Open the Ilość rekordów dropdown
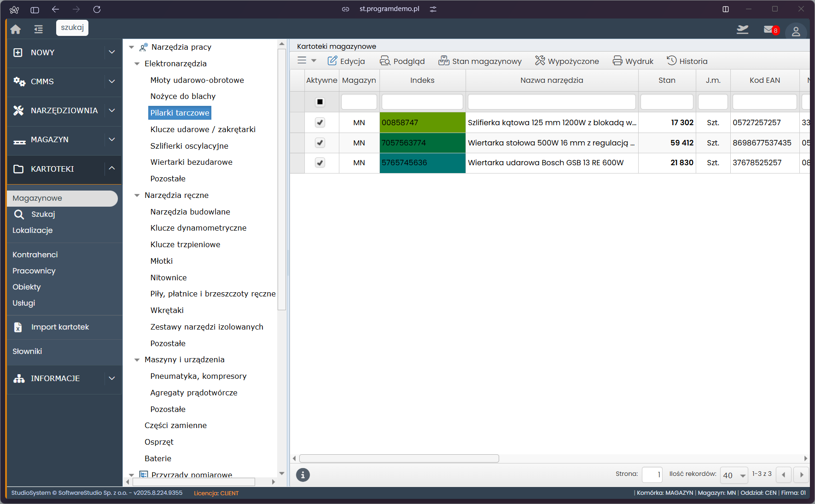This screenshot has width=815, height=504. 734,475
